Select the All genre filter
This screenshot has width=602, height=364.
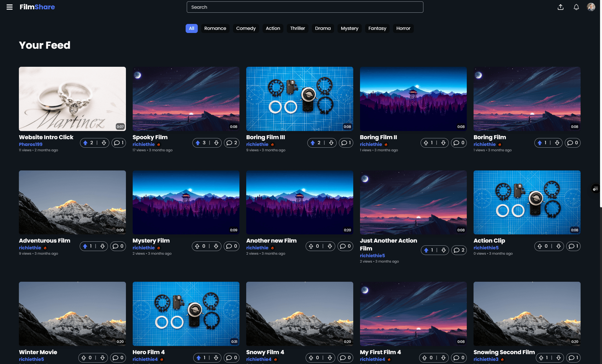(x=192, y=28)
